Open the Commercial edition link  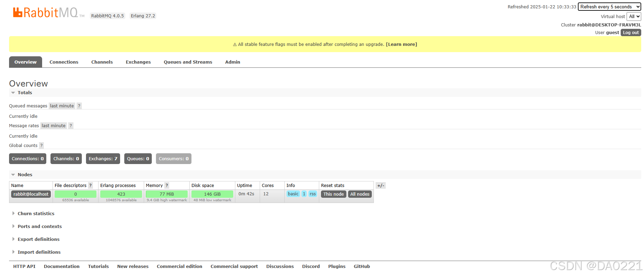click(x=180, y=267)
